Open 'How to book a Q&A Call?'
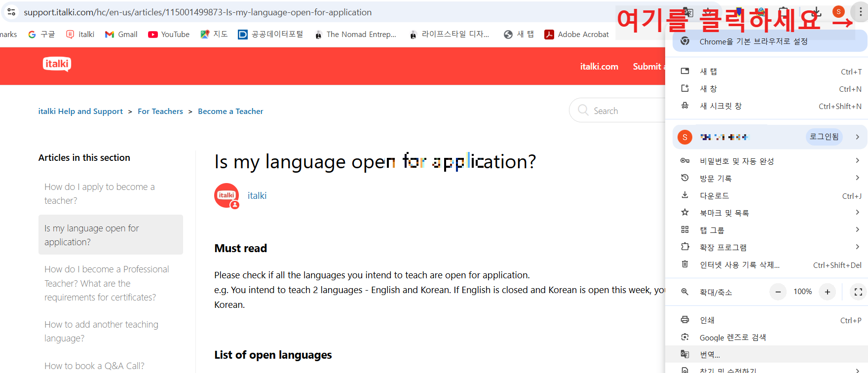 [94, 366]
